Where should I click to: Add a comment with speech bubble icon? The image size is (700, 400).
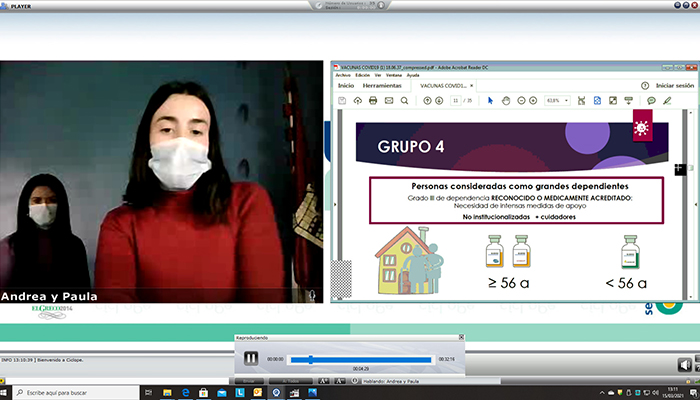651,101
